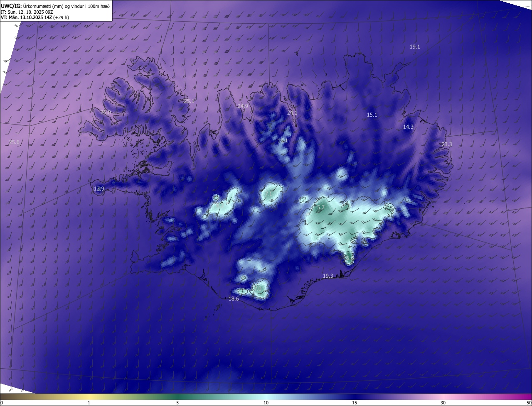The height and width of the screenshot is (406, 532).
Task: Click the 7.0 value on the southern glacier
Action: click(x=258, y=288)
